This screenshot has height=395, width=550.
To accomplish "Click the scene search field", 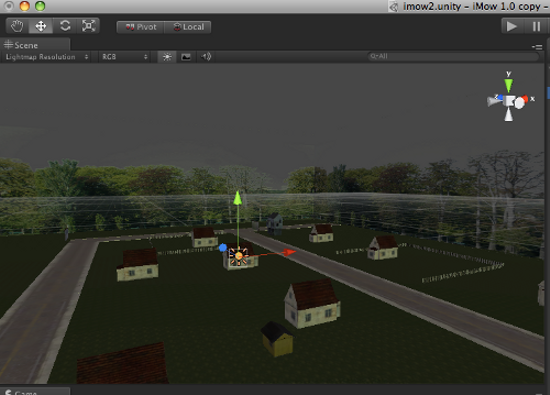I will tap(453, 56).
